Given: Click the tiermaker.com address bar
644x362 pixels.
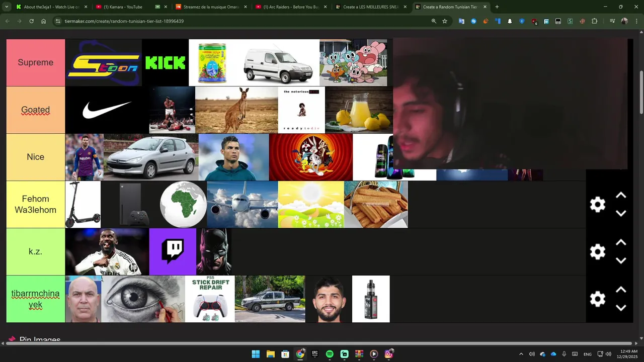Looking at the screenshot, I should (242, 21).
